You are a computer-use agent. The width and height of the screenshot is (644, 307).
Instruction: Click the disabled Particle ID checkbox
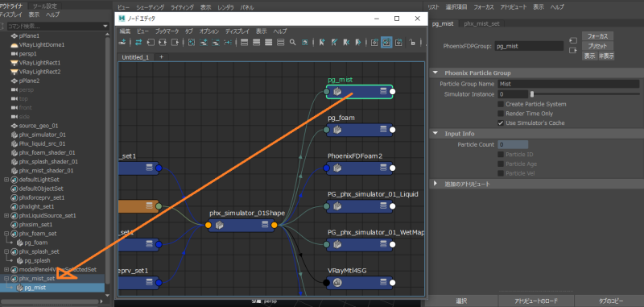click(x=501, y=155)
